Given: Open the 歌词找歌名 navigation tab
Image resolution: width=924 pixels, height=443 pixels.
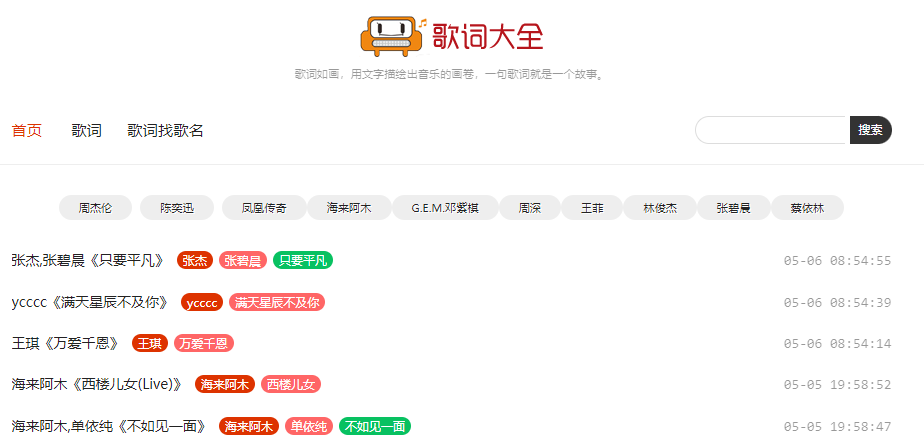Looking at the screenshot, I should point(166,131).
